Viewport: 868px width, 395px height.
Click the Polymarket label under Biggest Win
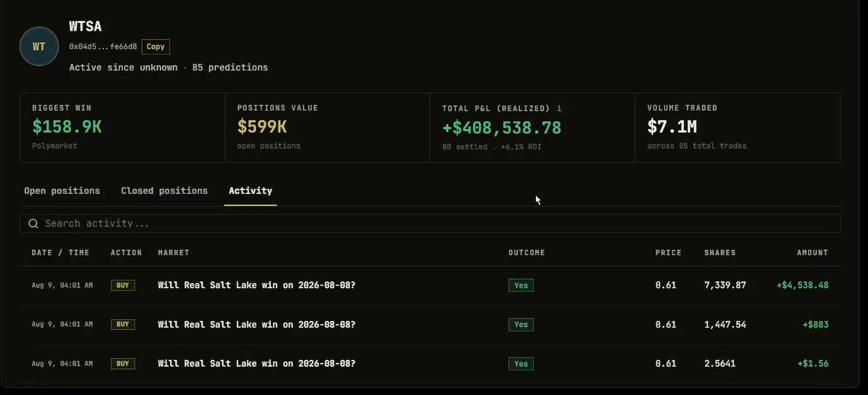(55, 146)
